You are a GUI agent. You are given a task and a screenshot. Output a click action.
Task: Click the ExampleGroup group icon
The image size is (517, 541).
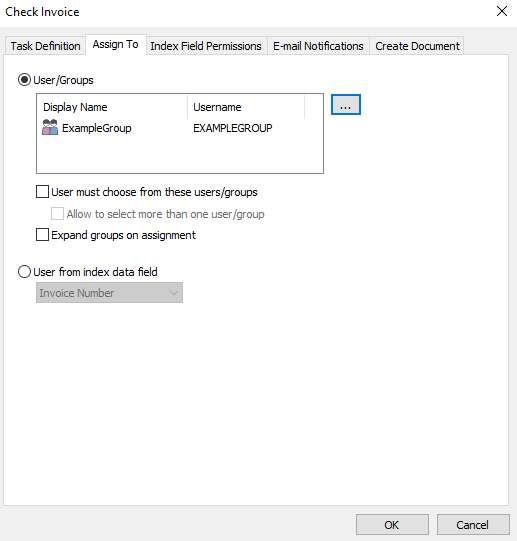point(50,127)
